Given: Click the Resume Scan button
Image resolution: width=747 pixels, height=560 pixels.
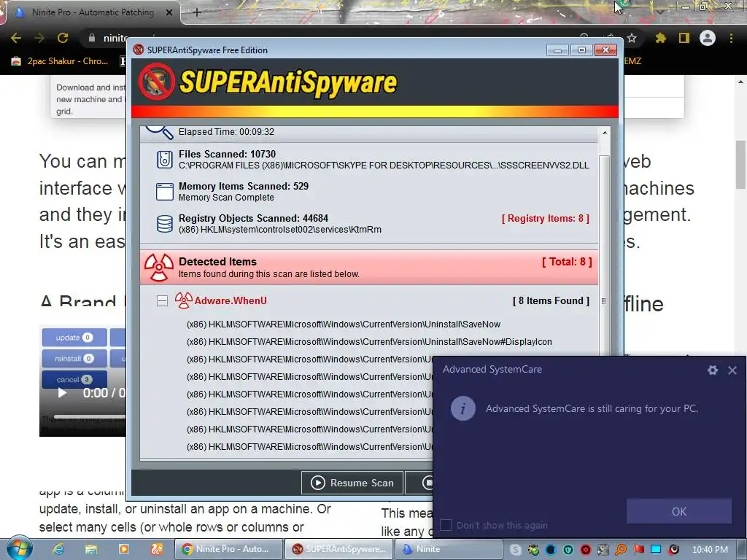Looking at the screenshot, I should point(352,483).
